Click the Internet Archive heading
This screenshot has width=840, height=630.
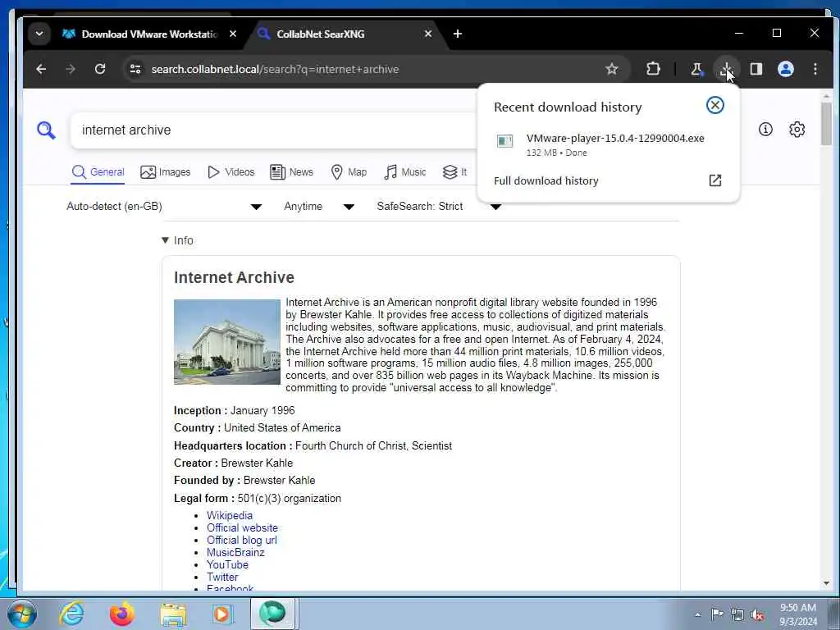pos(234,277)
